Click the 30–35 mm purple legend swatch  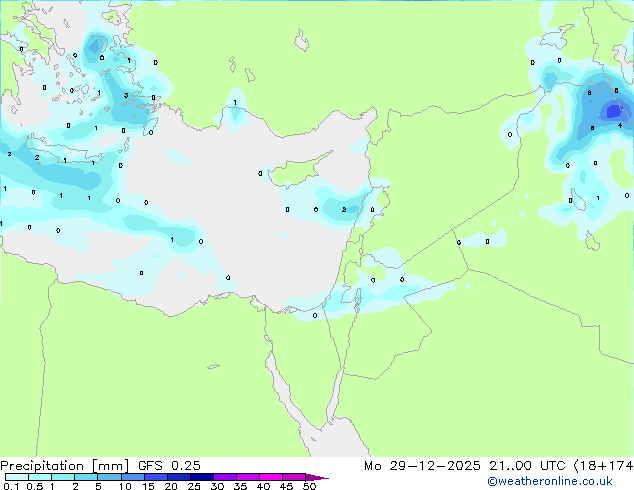pyautogui.click(x=224, y=477)
